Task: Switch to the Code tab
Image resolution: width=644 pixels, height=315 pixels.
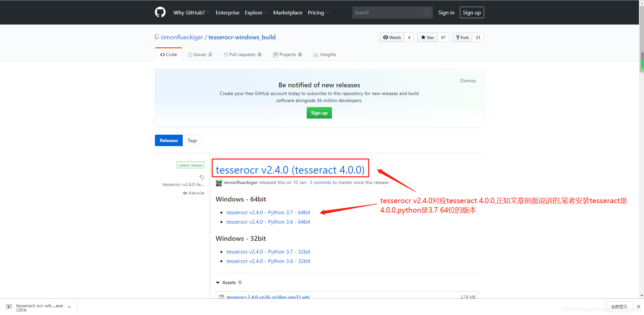Action: click(169, 54)
